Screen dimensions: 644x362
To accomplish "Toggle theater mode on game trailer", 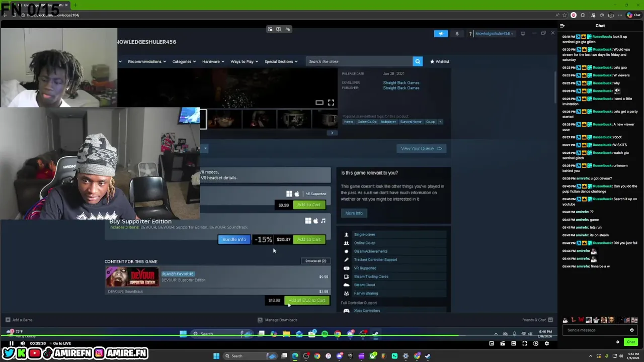I will (319, 103).
